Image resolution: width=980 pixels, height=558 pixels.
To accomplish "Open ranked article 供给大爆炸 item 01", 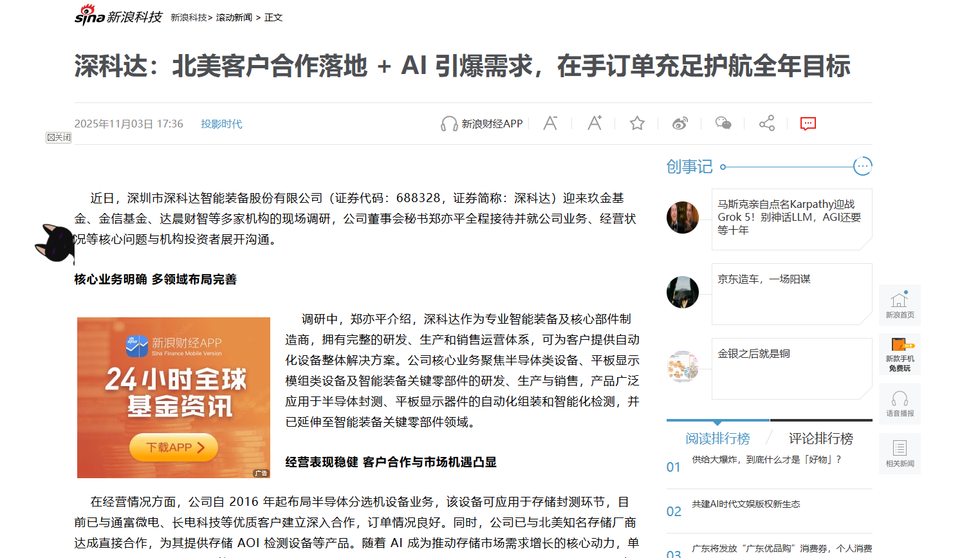I will click(x=766, y=460).
